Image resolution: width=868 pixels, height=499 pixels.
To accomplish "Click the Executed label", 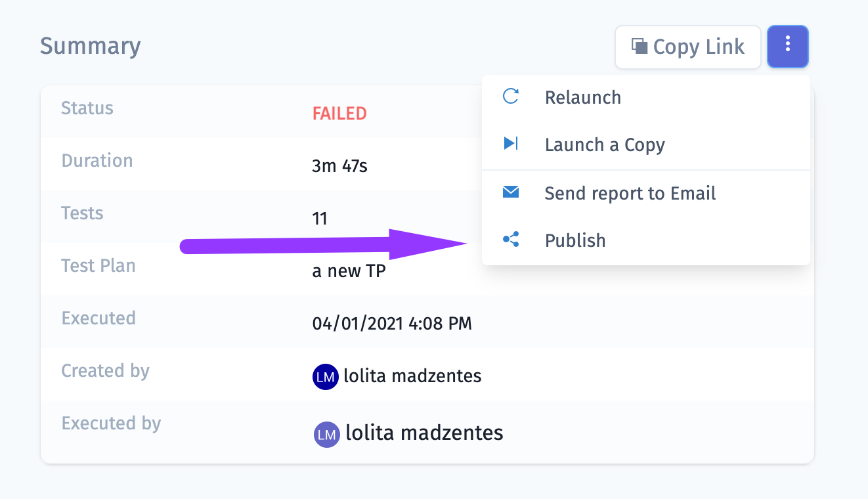I will (98, 318).
